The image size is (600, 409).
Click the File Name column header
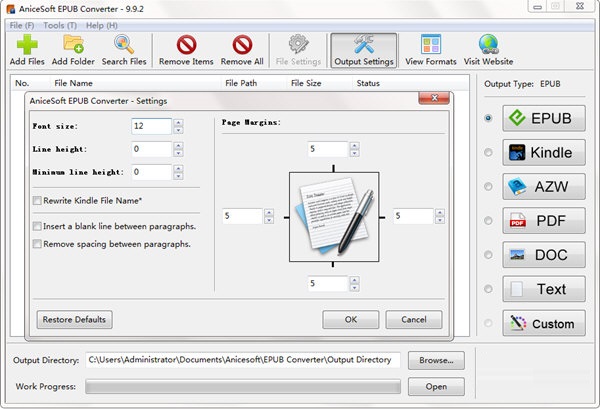pyautogui.click(x=73, y=83)
